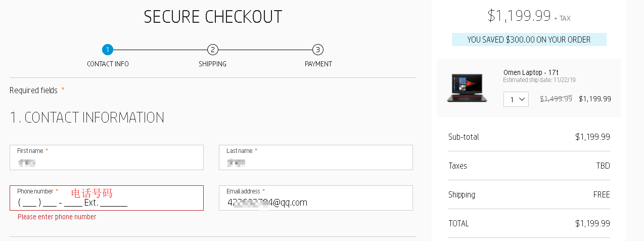The image size is (644, 241).
Task: Click the Omen Laptop - 17t title
Action: [531, 72]
